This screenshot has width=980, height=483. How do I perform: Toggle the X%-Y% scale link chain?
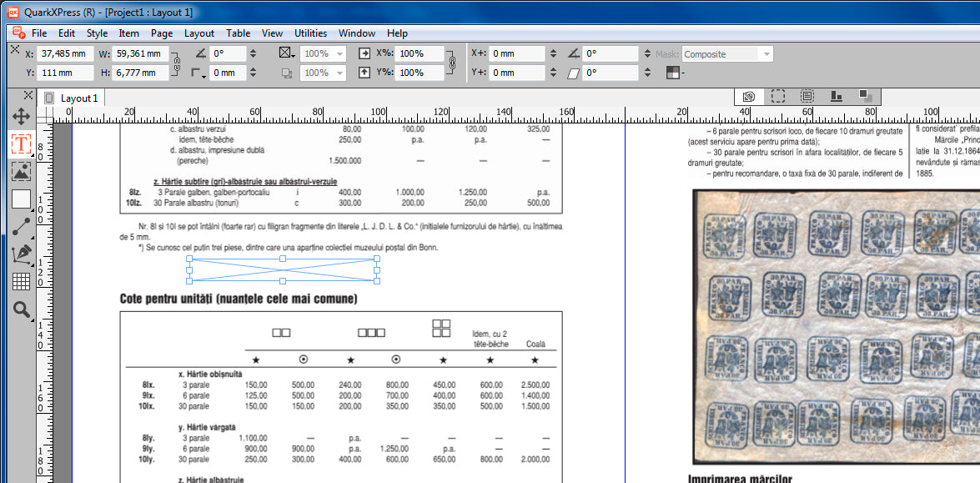(451, 63)
